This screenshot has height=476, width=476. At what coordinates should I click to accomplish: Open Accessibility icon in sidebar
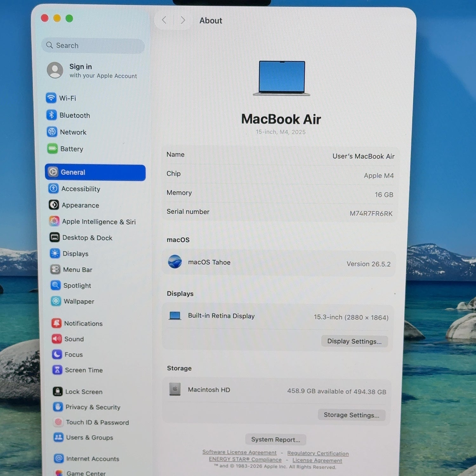coord(53,188)
